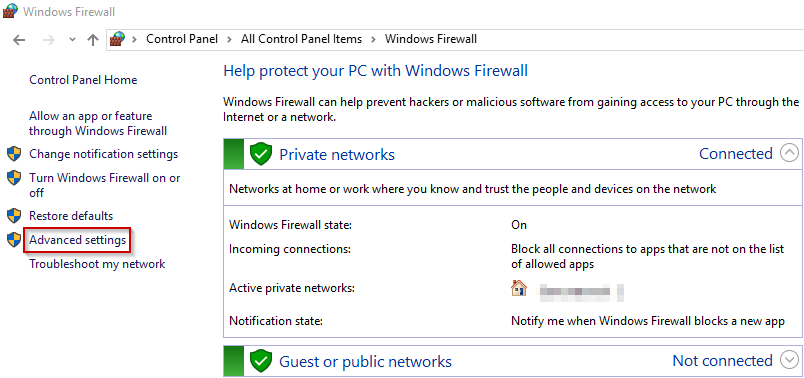Collapse the Private networks section chevron
Image resolution: width=804 pixels, height=378 pixels.
click(x=789, y=153)
